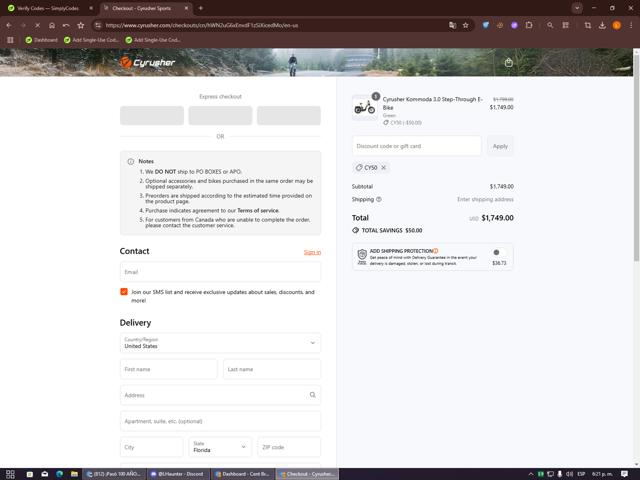Stop loading the page with the X button

(x=37, y=25)
